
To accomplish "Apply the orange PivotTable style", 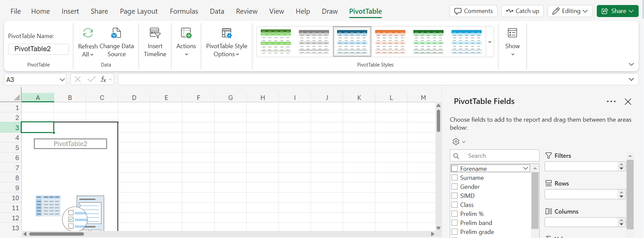I will [x=390, y=41].
